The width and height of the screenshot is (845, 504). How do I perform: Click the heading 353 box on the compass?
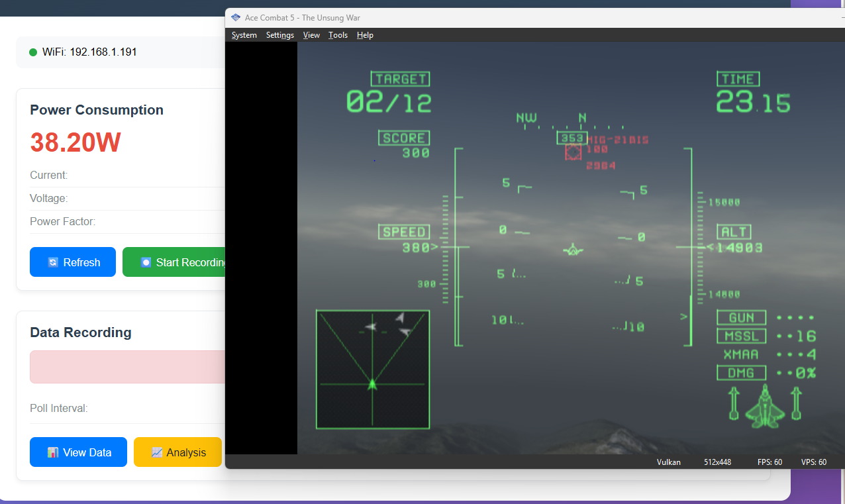(571, 138)
